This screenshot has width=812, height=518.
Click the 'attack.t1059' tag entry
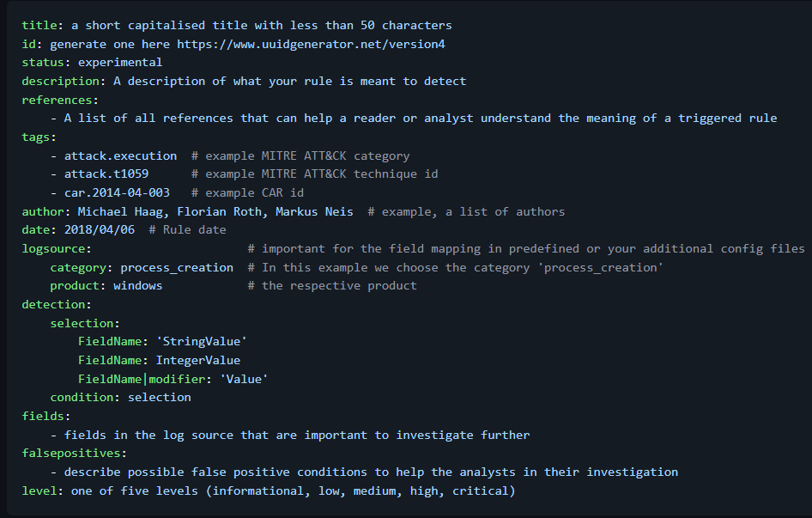[106, 174]
